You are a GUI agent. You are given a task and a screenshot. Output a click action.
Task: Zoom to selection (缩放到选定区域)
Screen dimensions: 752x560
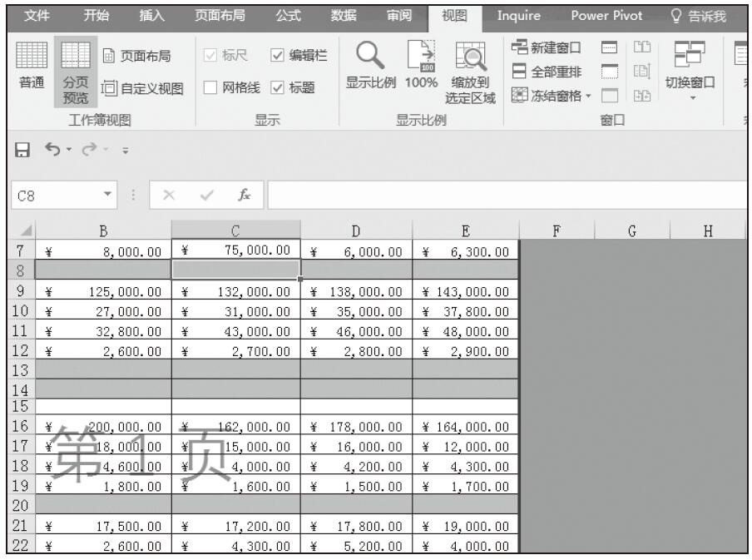(x=470, y=73)
